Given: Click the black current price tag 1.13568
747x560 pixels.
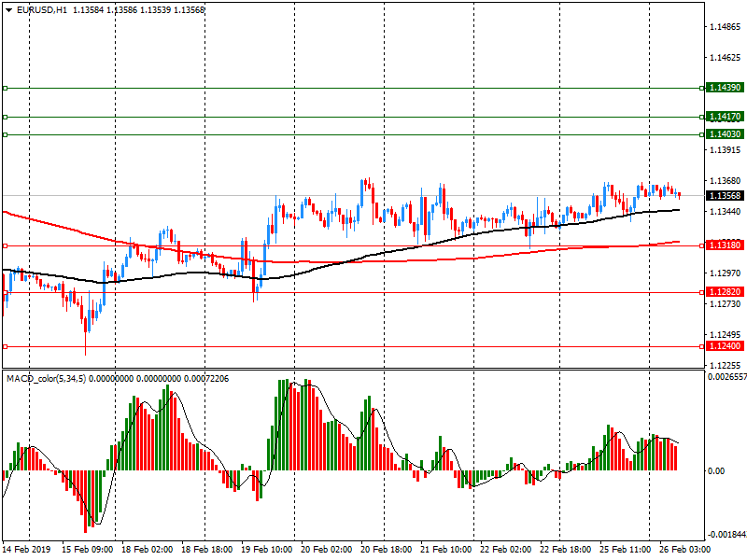Looking at the screenshot, I should (725, 196).
